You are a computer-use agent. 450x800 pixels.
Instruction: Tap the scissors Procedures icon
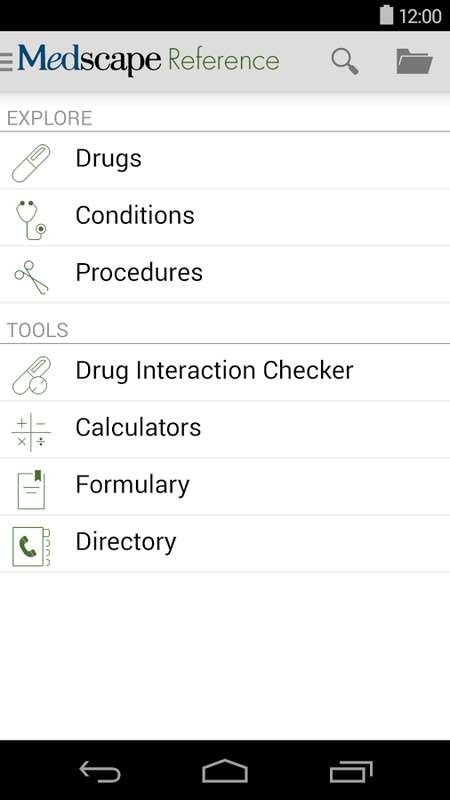31,277
